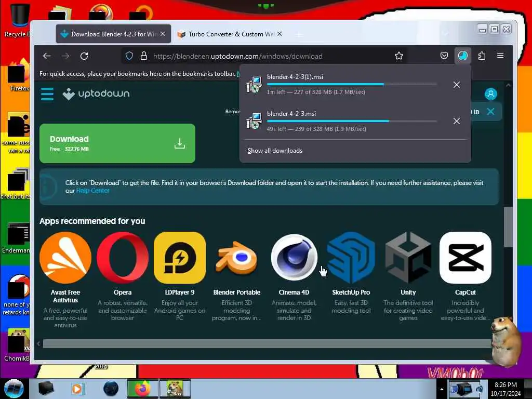Show hidden system tray icons
Screen dimensions: 532x399
pos(442,389)
